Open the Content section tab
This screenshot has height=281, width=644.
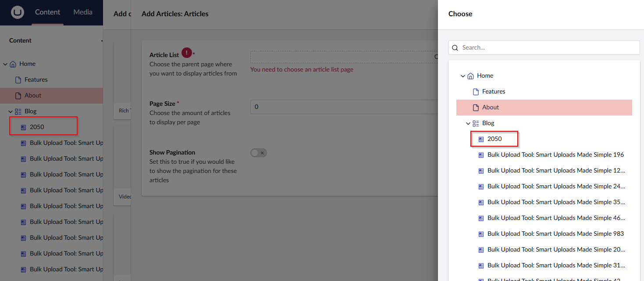pos(48,12)
